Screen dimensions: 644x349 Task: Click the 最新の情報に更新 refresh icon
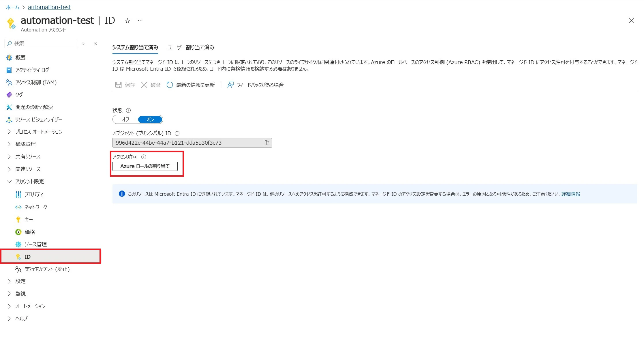click(170, 85)
